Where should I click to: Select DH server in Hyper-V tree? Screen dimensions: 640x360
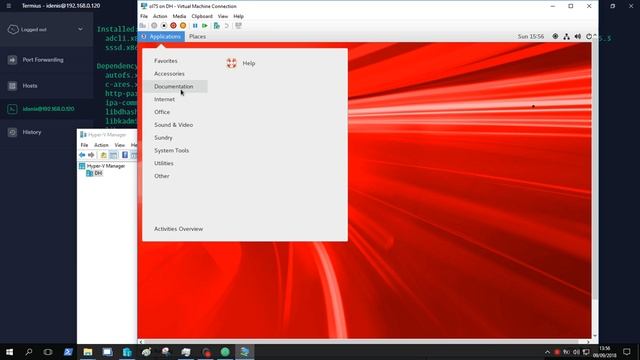point(94,173)
